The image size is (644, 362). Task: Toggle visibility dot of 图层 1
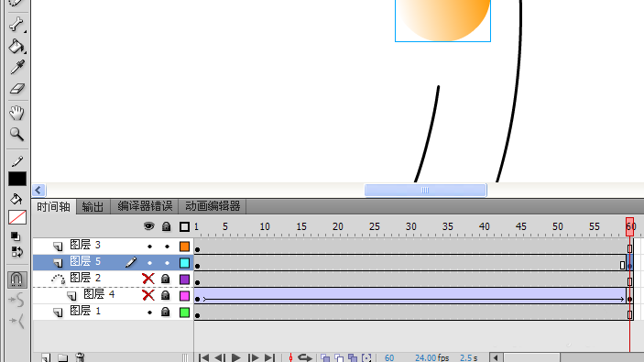149,313
